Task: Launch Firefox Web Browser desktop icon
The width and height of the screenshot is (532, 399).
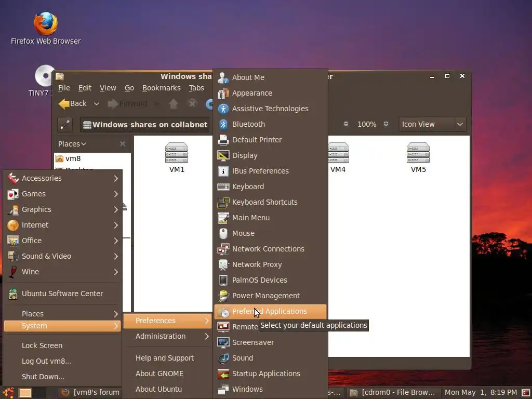Action: (x=46, y=24)
